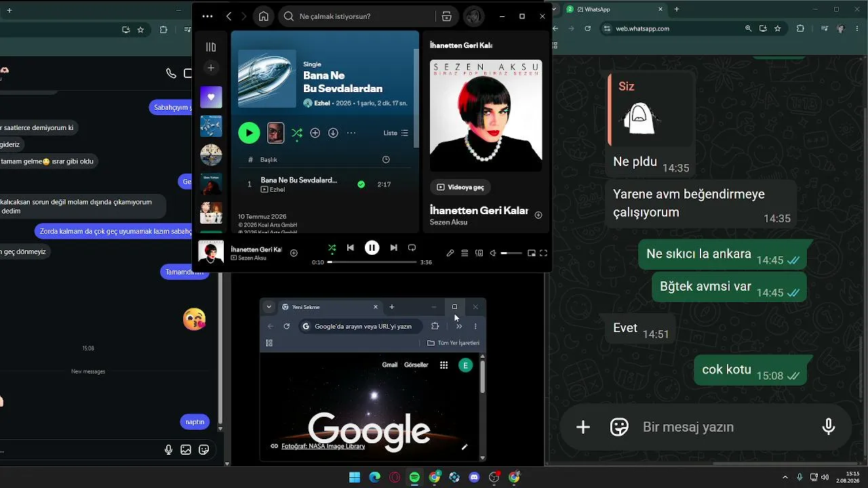Open 'Fotoğraf: NASA Image Library' link
Image resolution: width=868 pixels, height=488 pixels.
pyautogui.click(x=323, y=446)
